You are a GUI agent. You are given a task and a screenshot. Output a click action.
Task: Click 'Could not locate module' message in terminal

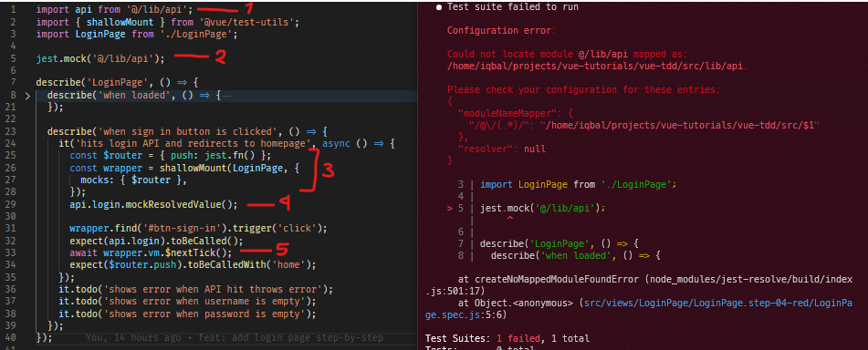point(567,54)
